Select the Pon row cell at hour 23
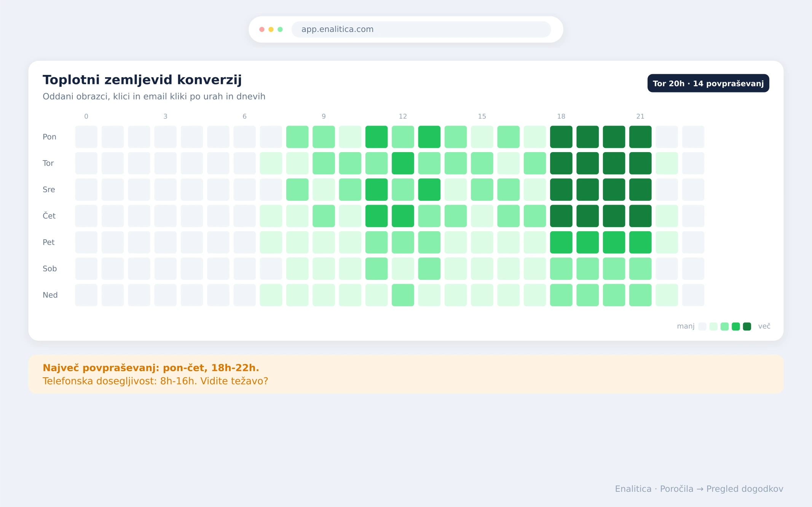The width and height of the screenshot is (812, 507). coord(693,137)
